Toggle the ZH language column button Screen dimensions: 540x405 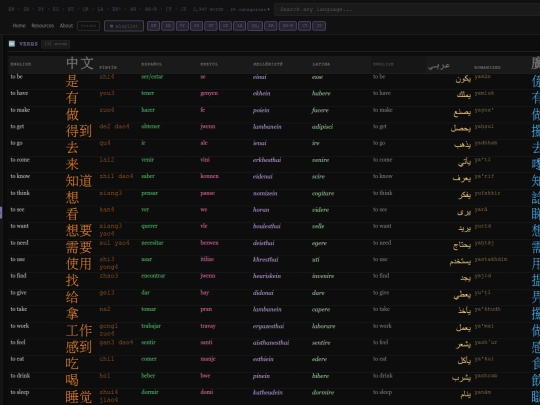point(168,26)
